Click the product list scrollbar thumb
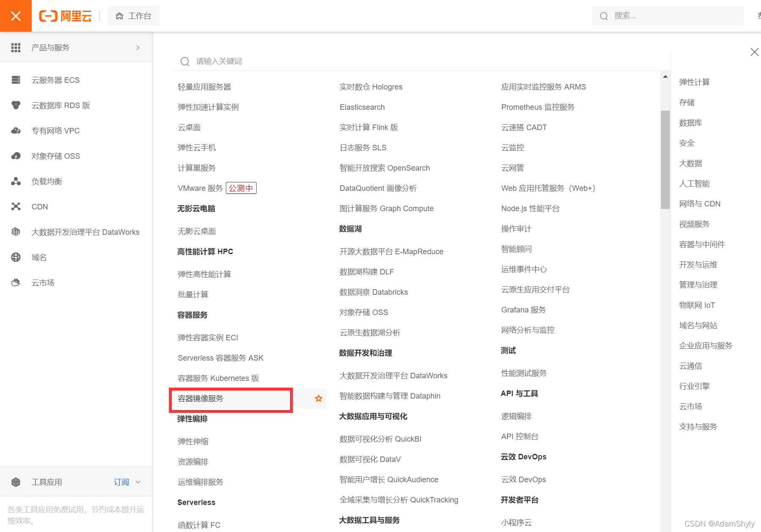The width and height of the screenshot is (761, 532). 665,160
